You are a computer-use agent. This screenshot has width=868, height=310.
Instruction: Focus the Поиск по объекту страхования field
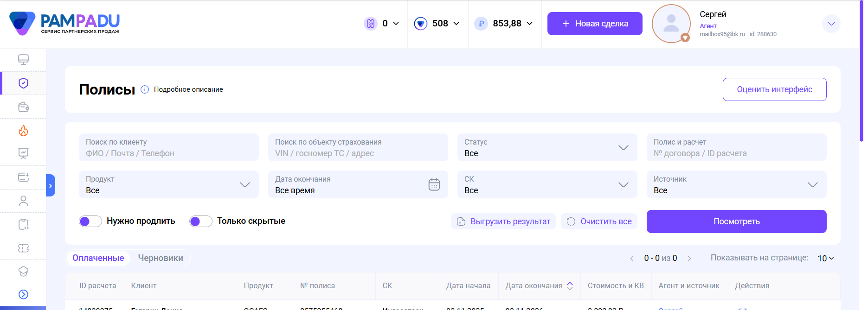(358, 147)
